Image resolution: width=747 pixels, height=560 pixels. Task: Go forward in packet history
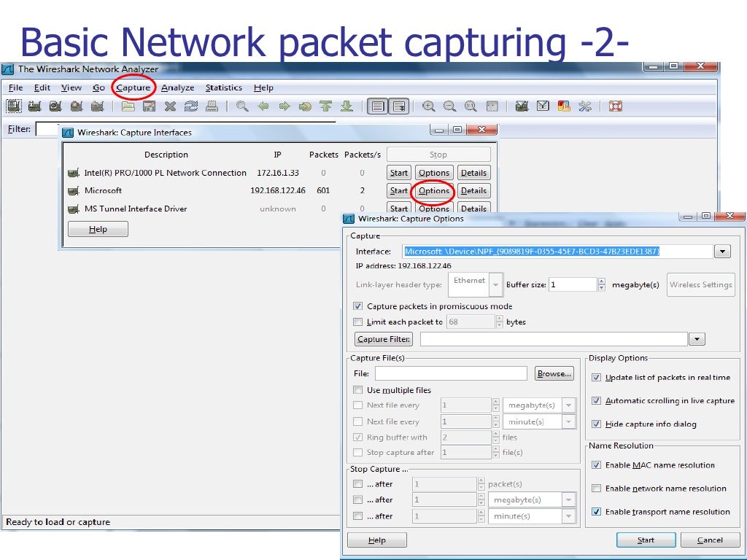(x=285, y=106)
